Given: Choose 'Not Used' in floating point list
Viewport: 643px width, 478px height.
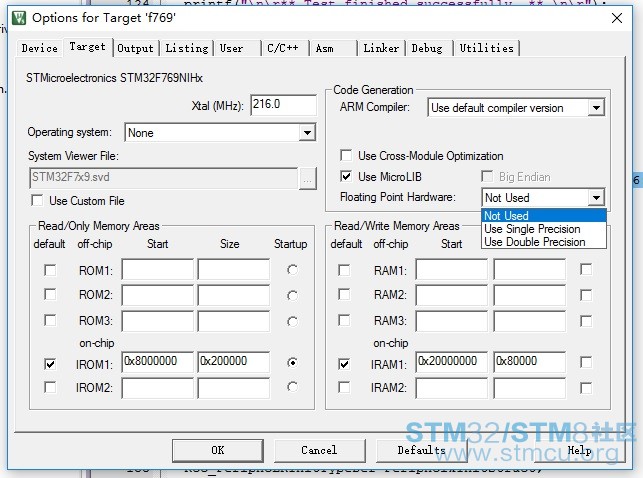Looking at the screenshot, I should pos(543,216).
